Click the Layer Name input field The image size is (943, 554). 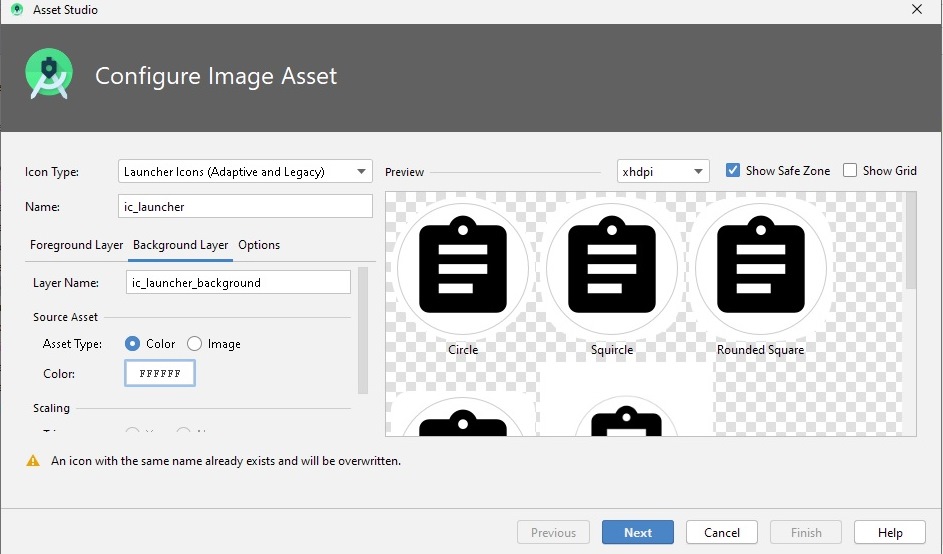pos(239,283)
